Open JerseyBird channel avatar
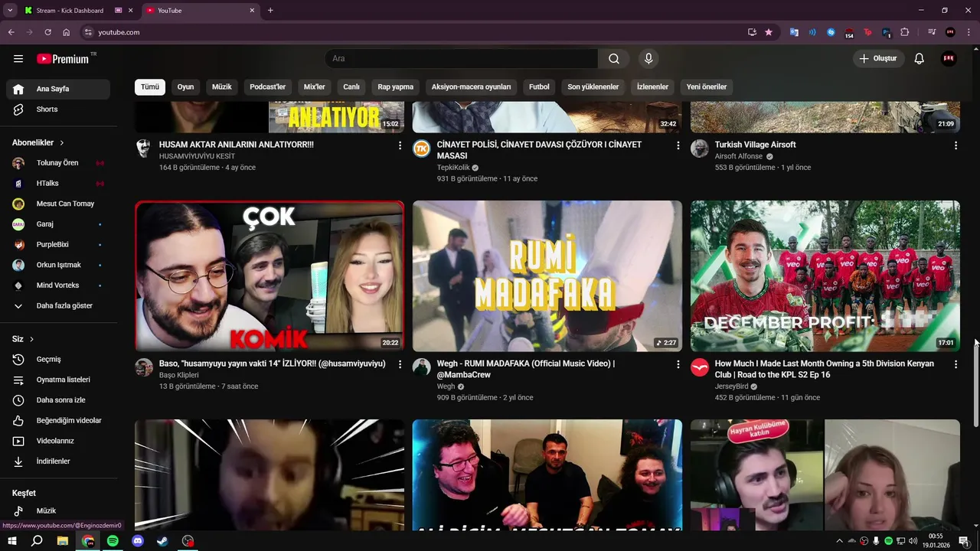Image resolution: width=980 pixels, height=551 pixels. pyautogui.click(x=700, y=367)
